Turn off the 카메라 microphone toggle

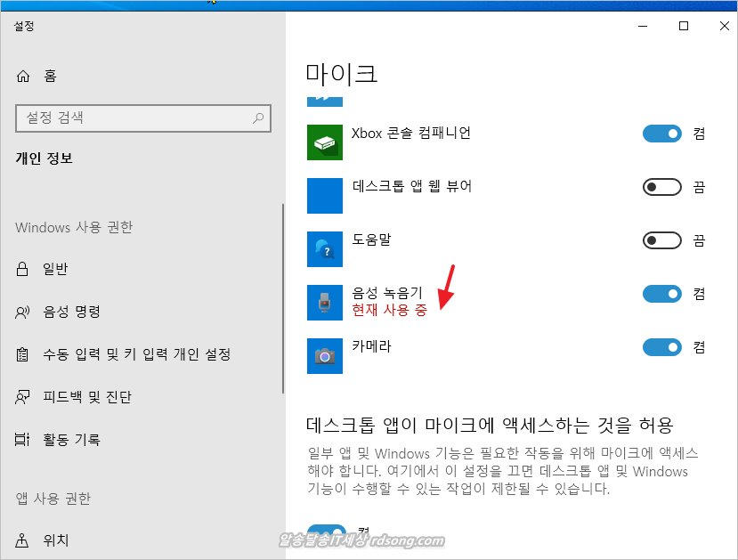pos(661,347)
